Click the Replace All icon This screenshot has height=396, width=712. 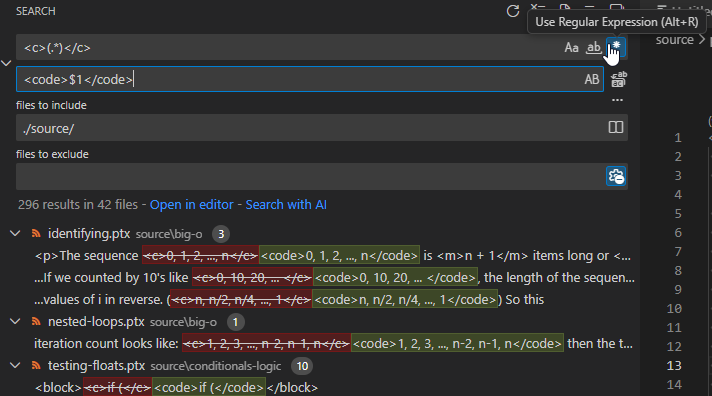(x=618, y=79)
